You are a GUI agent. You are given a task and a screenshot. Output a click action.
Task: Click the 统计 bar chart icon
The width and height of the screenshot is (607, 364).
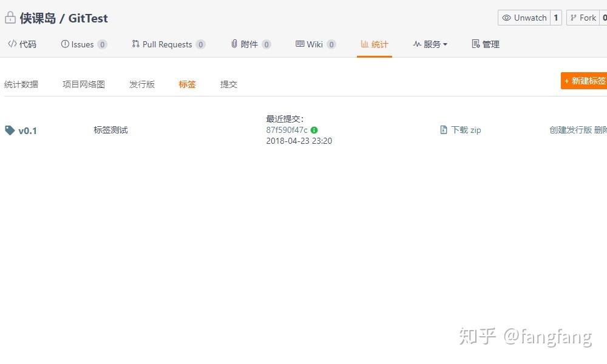tap(363, 44)
